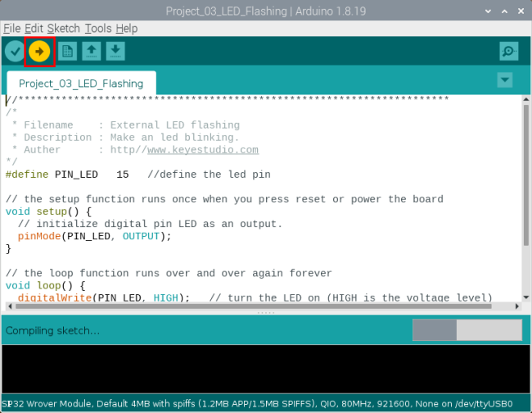Screen dimensions: 532x413
Task: Open the File menu
Action: 12,29
